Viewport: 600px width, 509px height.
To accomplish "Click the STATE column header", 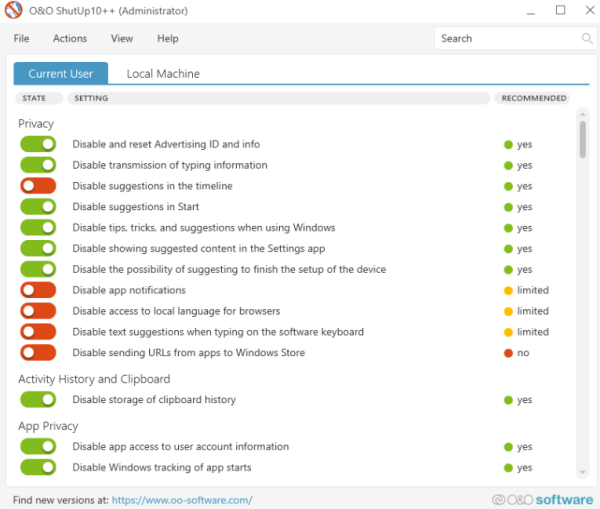I will click(x=39, y=98).
